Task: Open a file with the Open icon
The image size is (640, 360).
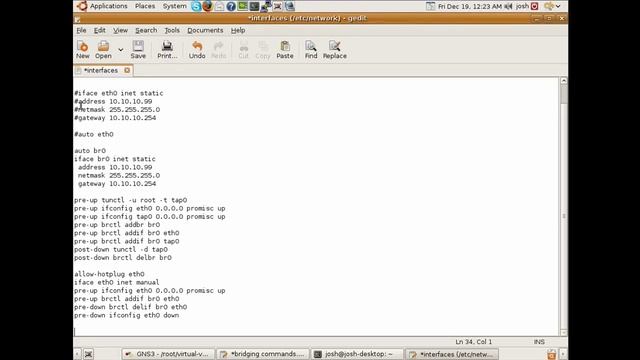Action: tap(103, 50)
